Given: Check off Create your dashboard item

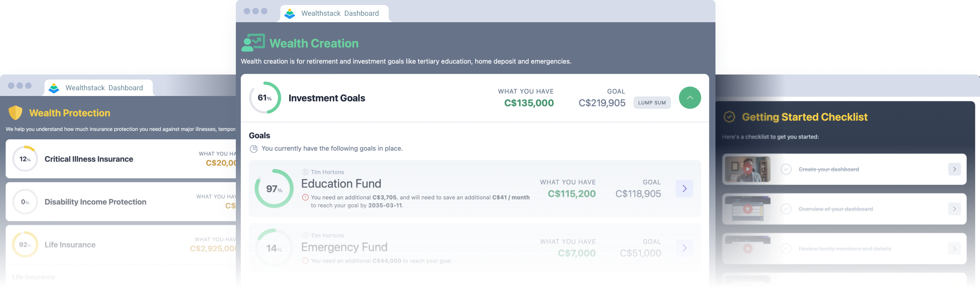Looking at the screenshot, I should pyautogui.click(x=786, y=169).
